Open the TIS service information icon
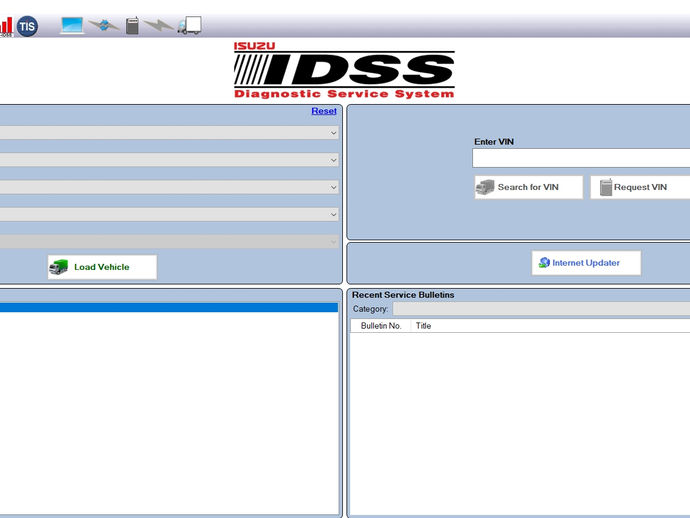 click(x=27, y=26)
